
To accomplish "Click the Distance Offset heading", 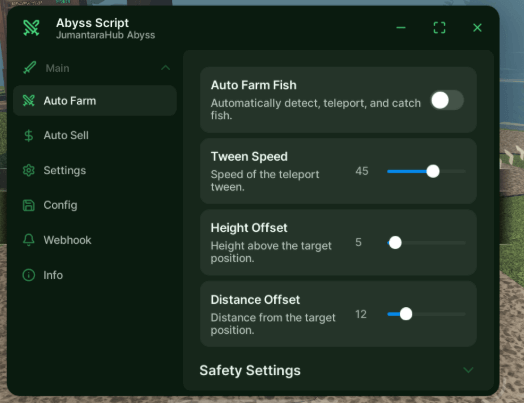I will coord(255,300).
